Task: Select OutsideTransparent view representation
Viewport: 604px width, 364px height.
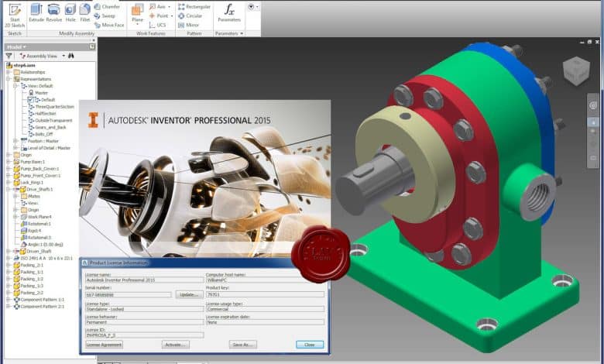Action: (x=53, y=121)
